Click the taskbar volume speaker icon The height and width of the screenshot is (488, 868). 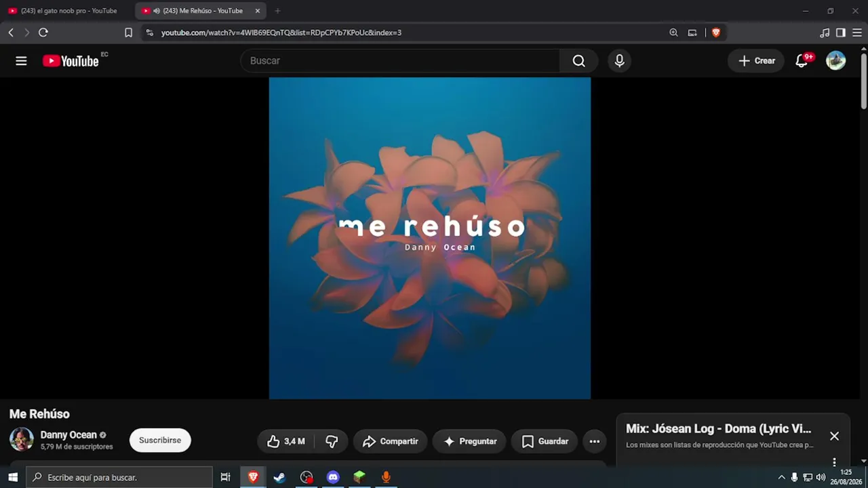(x=821, y=477)
